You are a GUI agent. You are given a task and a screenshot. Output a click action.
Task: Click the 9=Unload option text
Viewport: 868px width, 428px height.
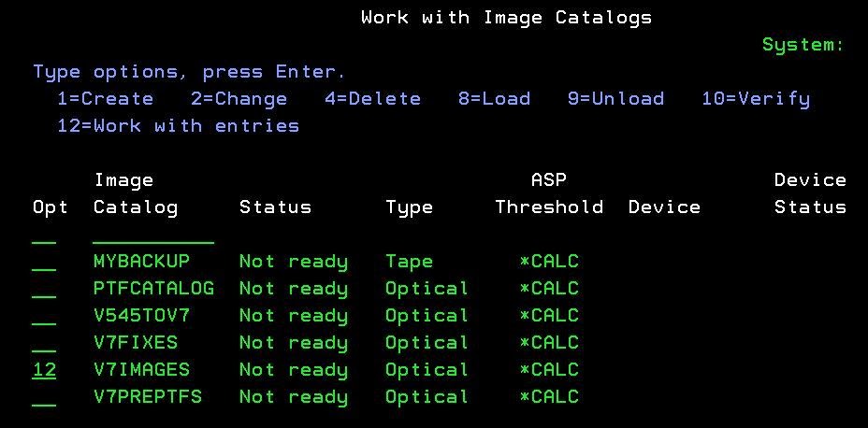tap(615, 99)
